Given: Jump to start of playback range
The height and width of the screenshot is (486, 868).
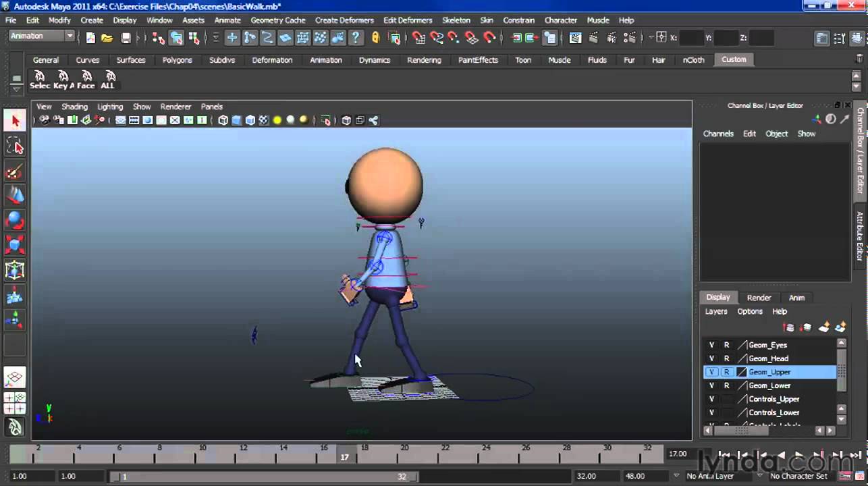Looking at the screenshot, I should [724, 456].
